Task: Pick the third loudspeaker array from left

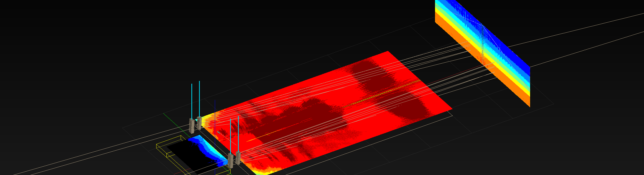Action: pos(230,161)
